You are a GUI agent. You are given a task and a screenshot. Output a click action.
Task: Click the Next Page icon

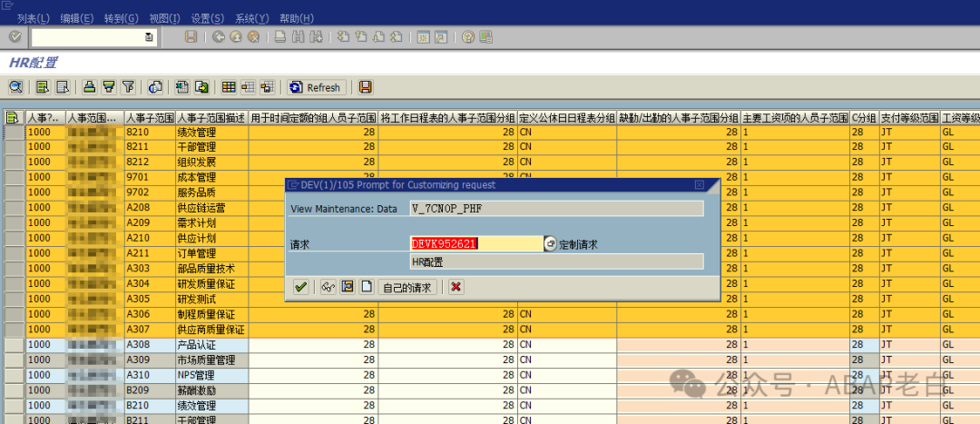click(x=378, y=37)
